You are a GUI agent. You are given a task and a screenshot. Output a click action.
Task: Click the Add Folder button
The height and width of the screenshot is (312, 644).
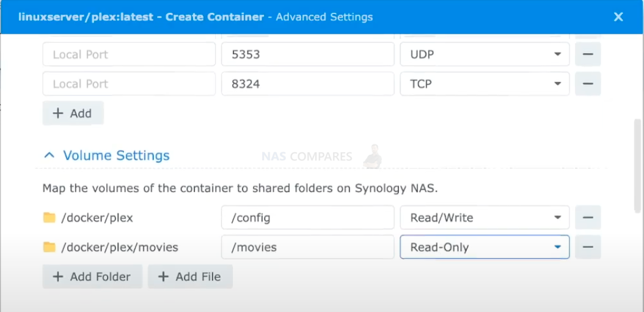point(92,277)
